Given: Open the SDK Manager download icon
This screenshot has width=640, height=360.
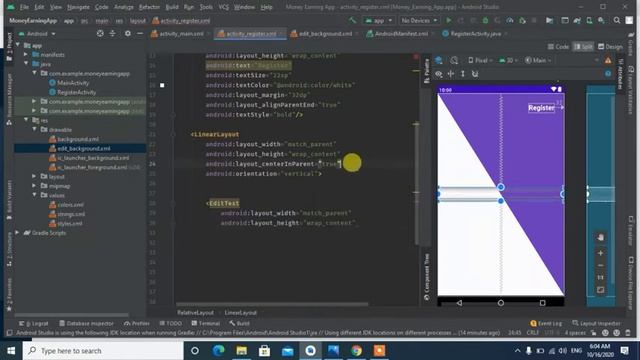Looking at the screenshot, I should click(x=601, y=20).
